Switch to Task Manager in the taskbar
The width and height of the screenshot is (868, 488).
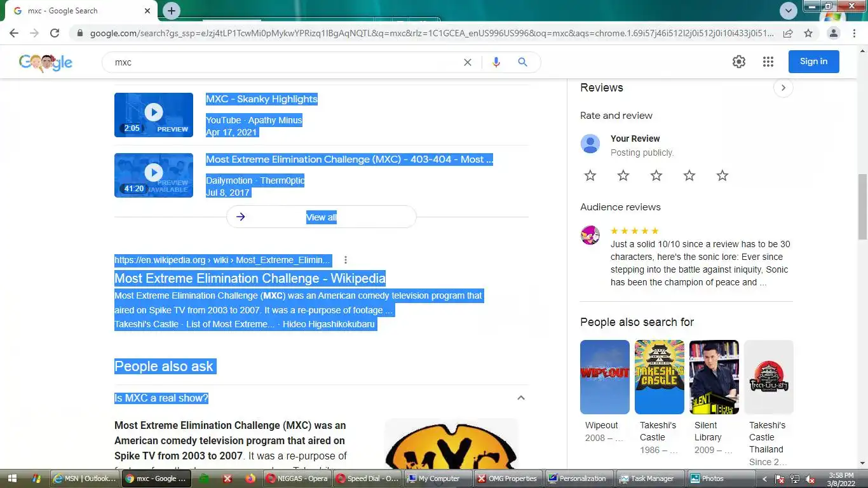pos(650,478)
